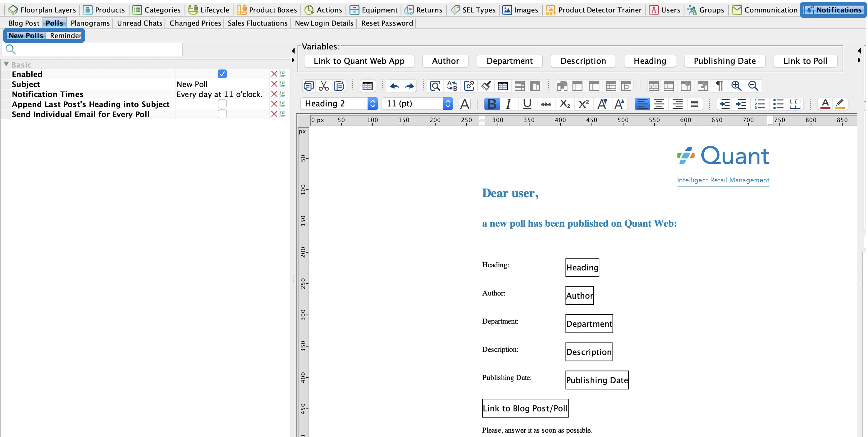Insert the Department variable button

click(509, 61)
